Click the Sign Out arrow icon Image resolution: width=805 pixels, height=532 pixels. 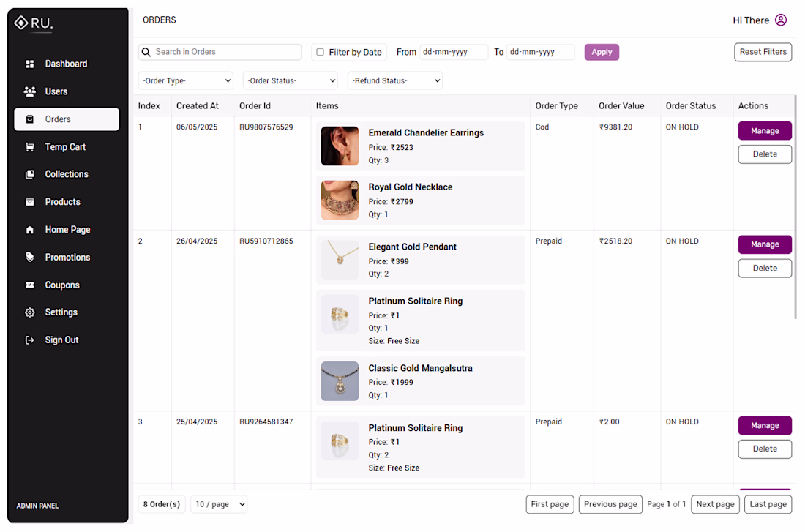(x=30, y=340)
